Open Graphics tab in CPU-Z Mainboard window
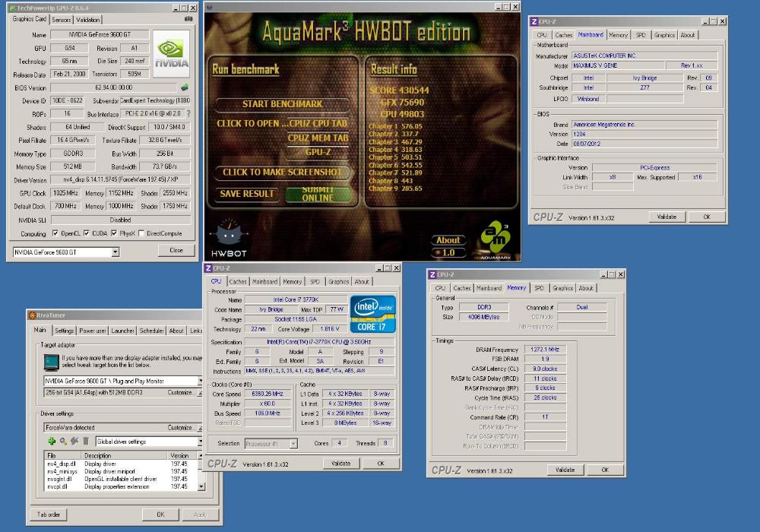 [x=664, y=35]
